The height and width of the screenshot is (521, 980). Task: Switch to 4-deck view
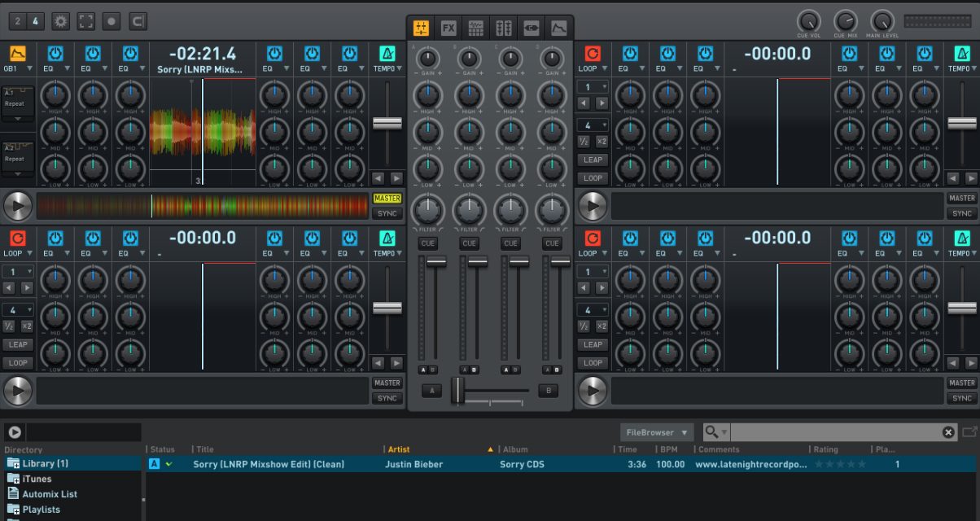tap(34, 22)
